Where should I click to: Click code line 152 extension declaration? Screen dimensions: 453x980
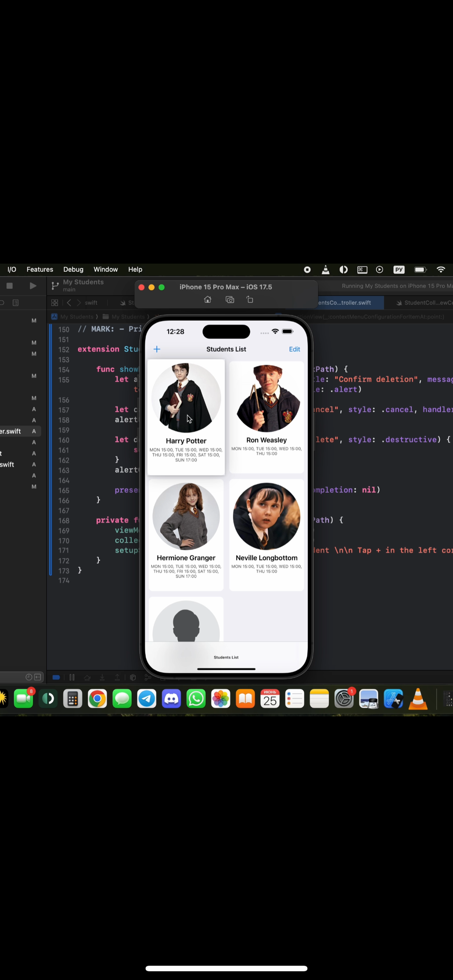(x=108, y=349)
